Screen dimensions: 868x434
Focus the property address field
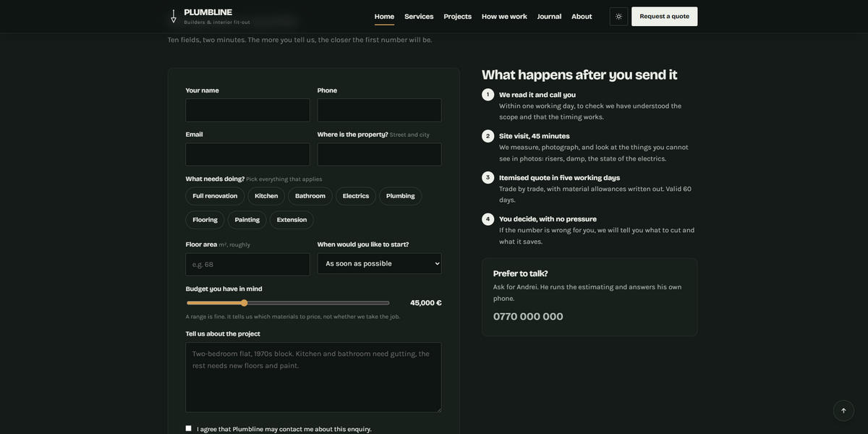tap(379, 154)
